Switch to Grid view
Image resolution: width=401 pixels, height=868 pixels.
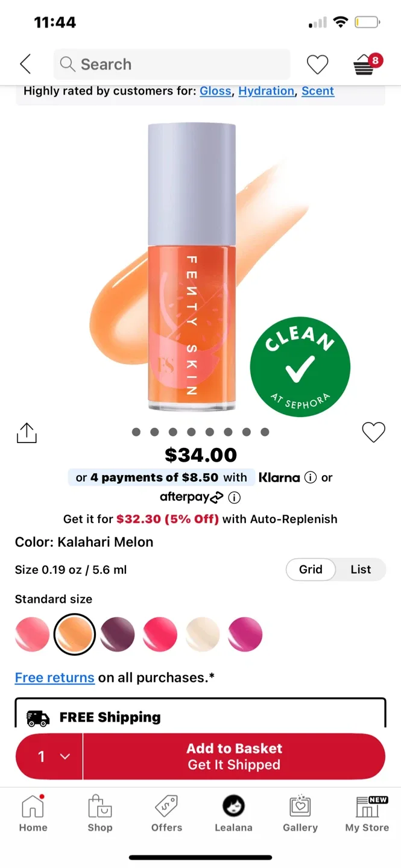[x=311, y=569]
